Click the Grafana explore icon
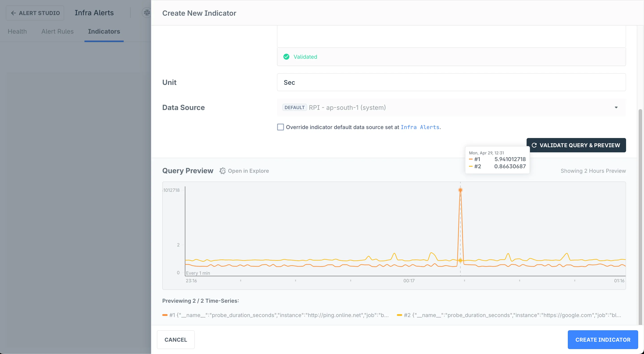644x354 pixels. [x=222, y=171]
